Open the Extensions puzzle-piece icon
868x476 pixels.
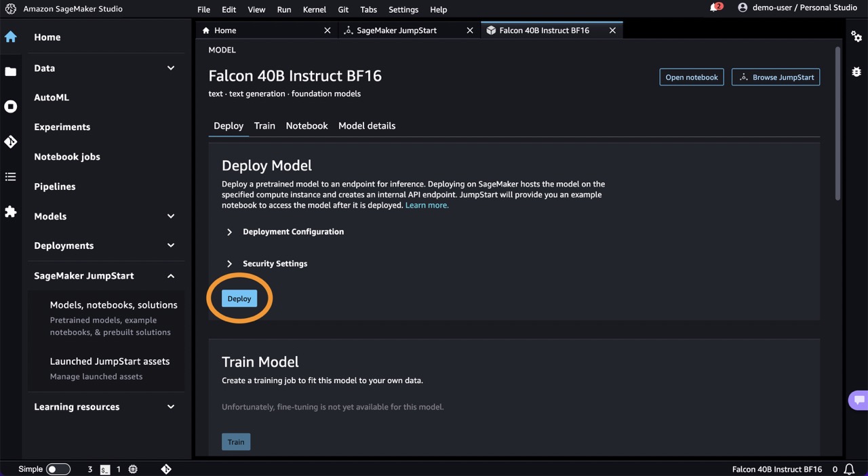pos(11,212)
